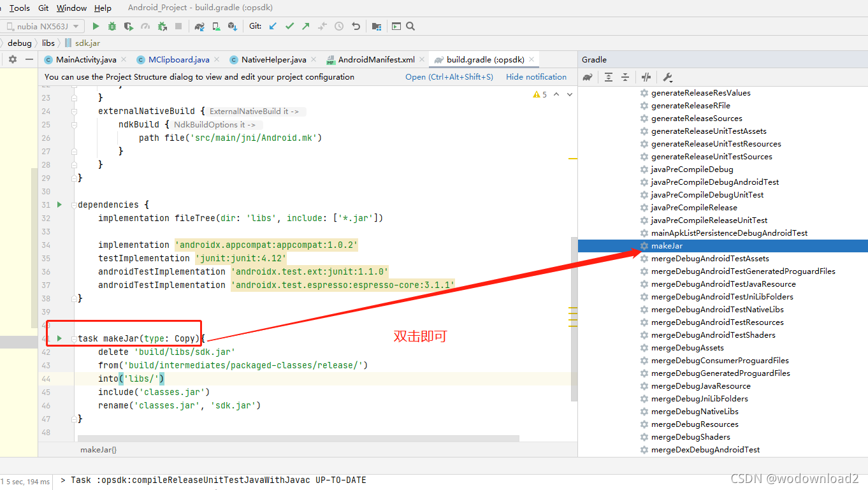Click the debug breadcrumb

coord(20,43)
